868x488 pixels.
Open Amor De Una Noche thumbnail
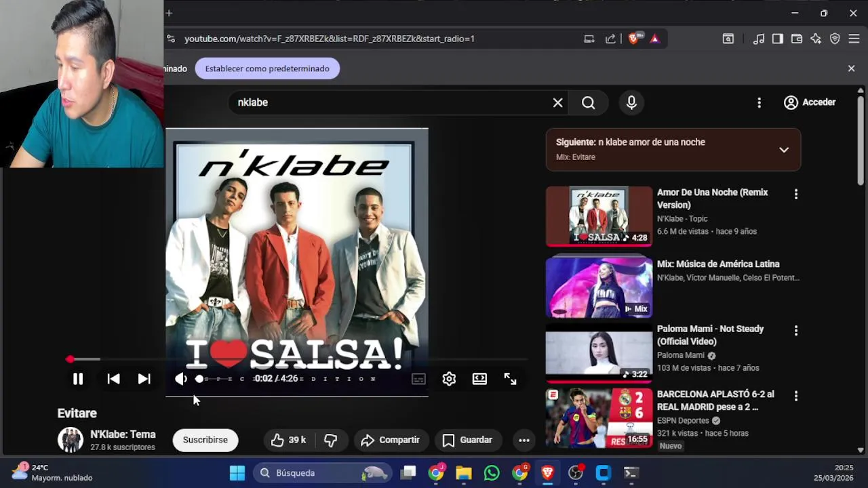(x=599, y=216)
